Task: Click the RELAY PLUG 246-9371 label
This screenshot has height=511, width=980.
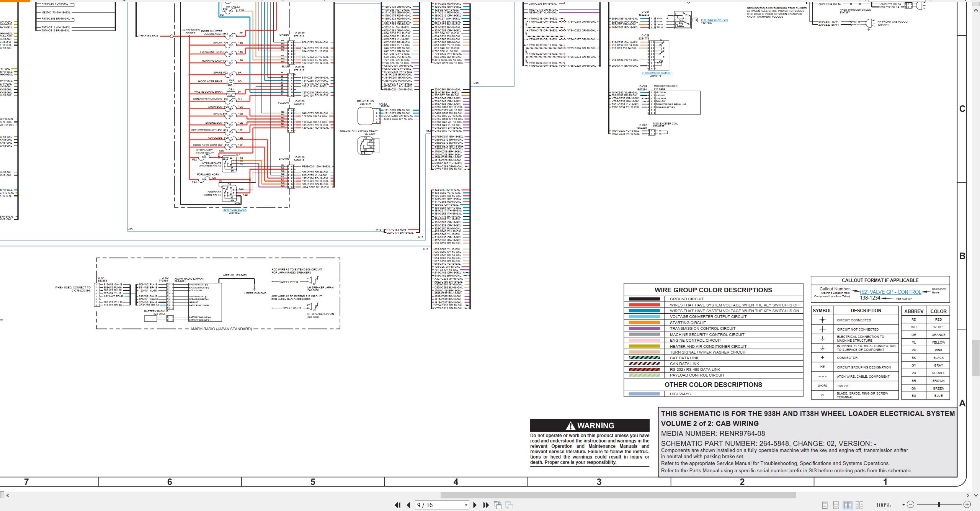Action: click(365, 103)
